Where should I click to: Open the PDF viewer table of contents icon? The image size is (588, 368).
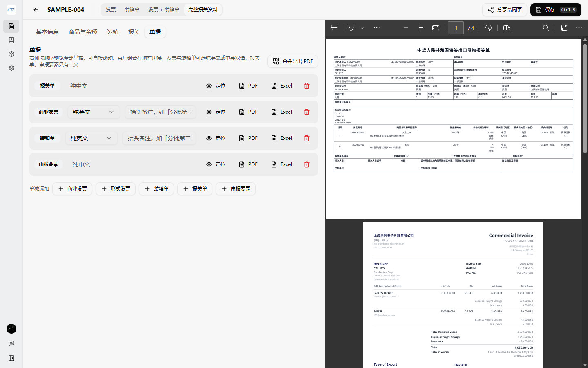334,28
